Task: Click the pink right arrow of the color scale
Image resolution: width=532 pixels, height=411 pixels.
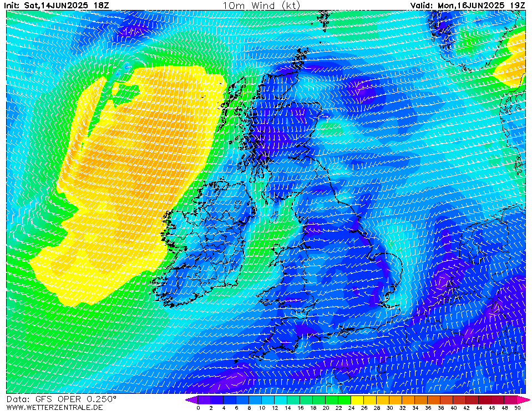Action: [523, 400]
